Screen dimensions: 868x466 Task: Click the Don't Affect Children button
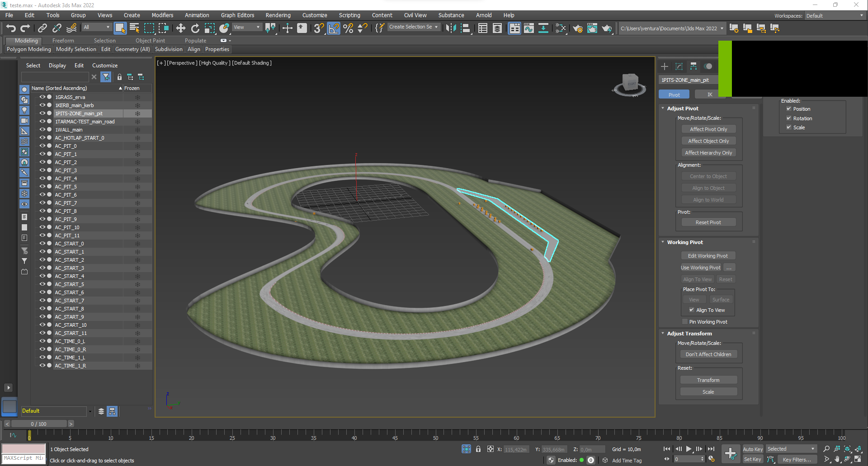tap(708, 354)
